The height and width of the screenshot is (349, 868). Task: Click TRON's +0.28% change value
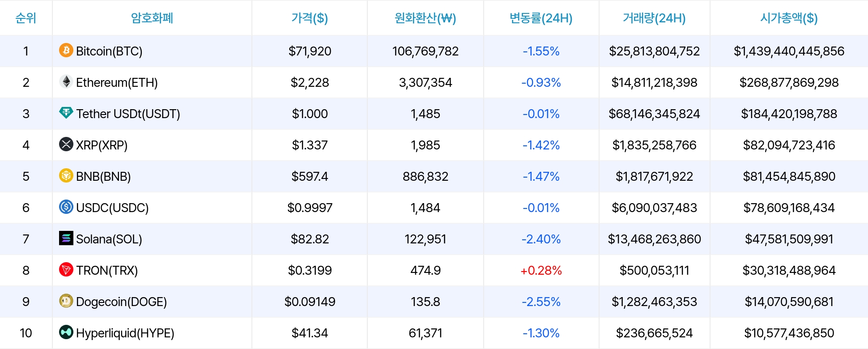[540, 270]
